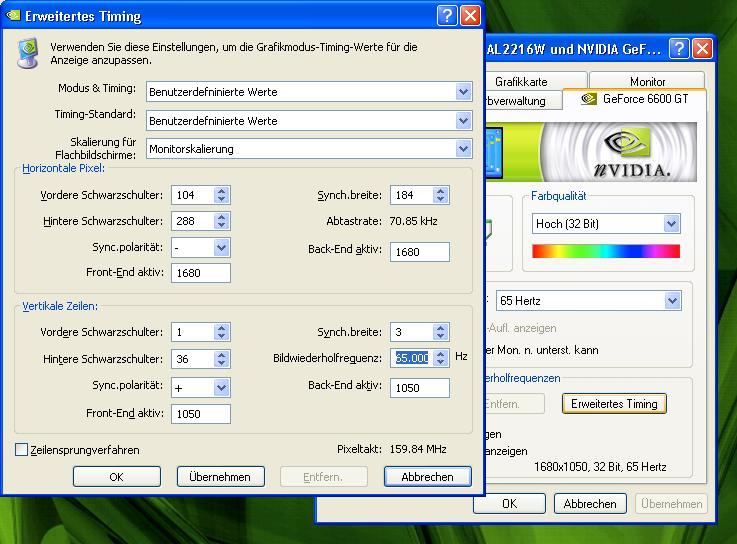Click the Erweitertes Timing button
Screen dimensions: 737x544
(x=614, y=404)
